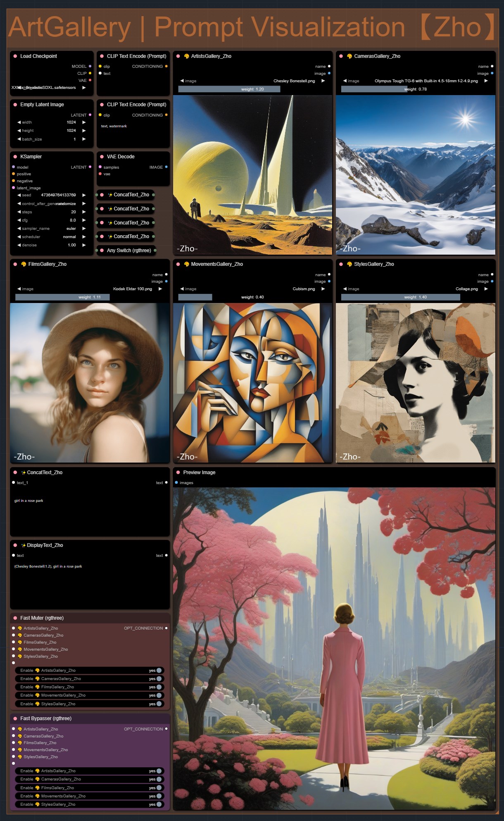Collapse the Fast Muter (rgthree) node dot
The image size is (504, 821).
coord(15,618)
